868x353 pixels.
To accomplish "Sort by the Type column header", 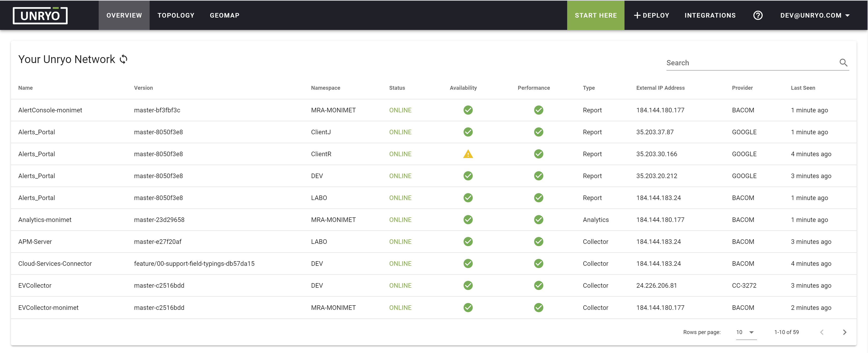I will click(x=589, y=88).
